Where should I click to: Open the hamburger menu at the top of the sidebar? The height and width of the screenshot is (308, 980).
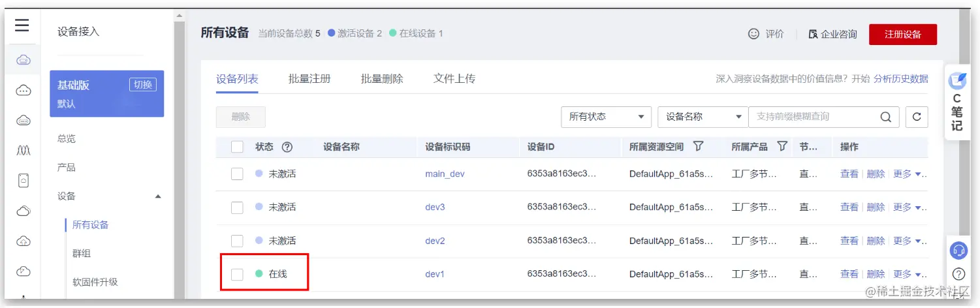pos(22,25)
